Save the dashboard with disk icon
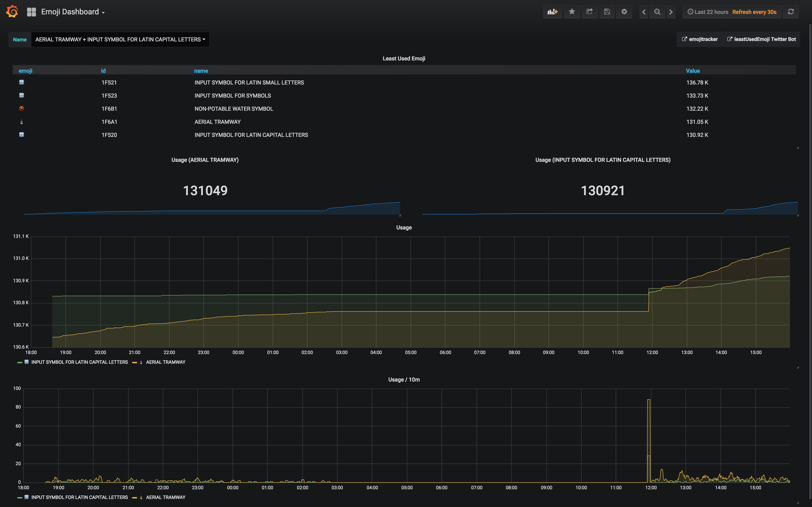Screen dimensions: 812x507 point(607,11)
